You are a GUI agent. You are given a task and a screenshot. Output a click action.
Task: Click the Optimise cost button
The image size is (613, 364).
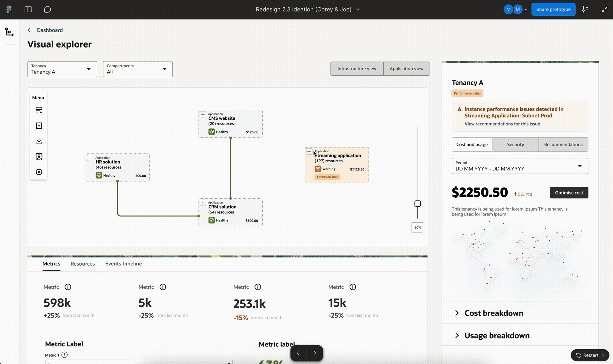[569, 193]
